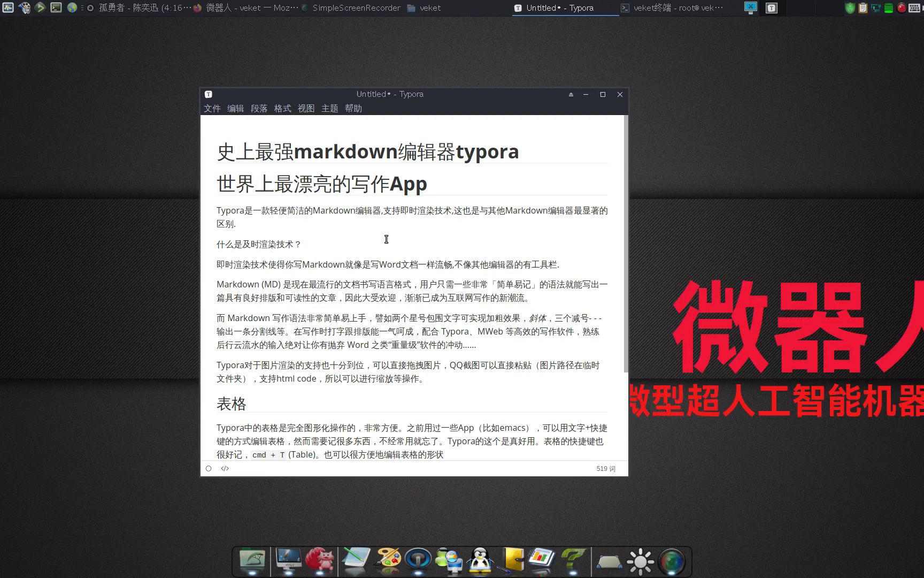Open the network monitor tray icon

click(875, 8)
